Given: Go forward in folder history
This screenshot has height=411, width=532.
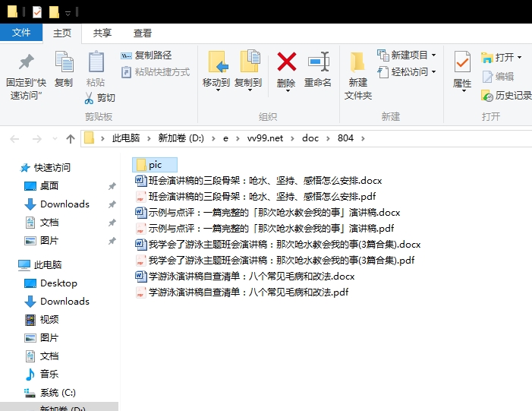Looking at the screenshot, I should (x=36, y=138).
